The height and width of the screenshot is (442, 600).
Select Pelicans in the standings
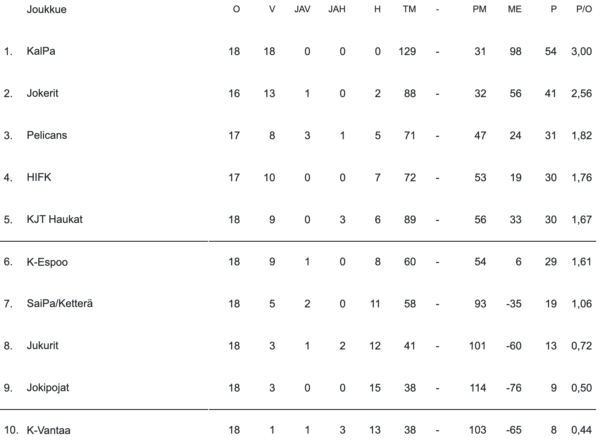click(48, 135)
